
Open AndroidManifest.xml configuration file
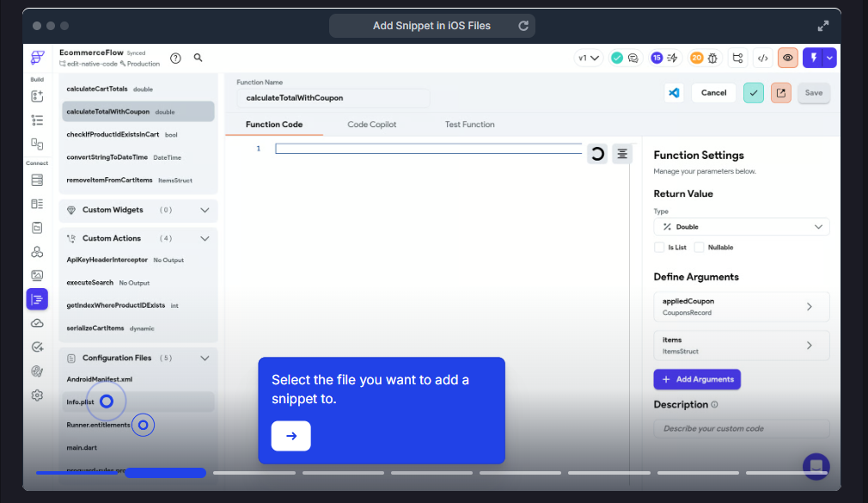click(138, 379)
